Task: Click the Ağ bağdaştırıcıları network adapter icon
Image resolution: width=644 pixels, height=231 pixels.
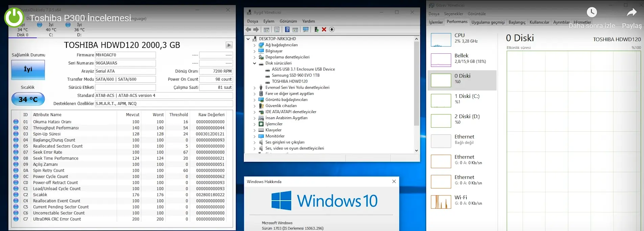Action: pyautogui.click(x=261, y=45)
